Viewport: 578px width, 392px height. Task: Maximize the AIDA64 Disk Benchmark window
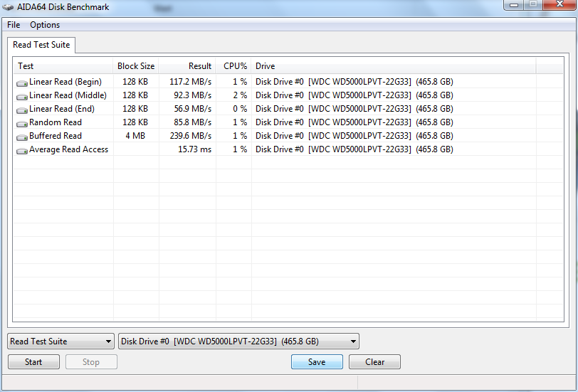point(533,4)
